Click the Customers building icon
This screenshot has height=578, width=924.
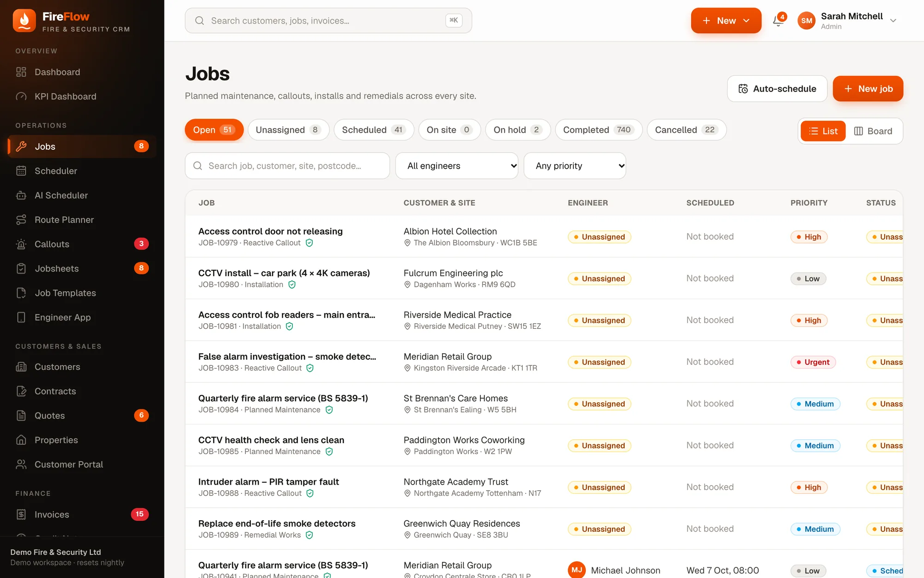click(21, 367)
